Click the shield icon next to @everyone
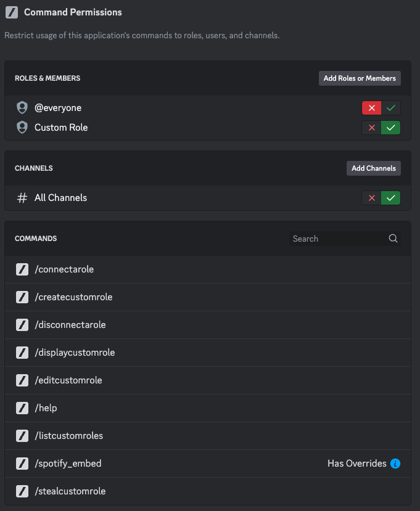The image size is (420, 511). tap(22, 108)
